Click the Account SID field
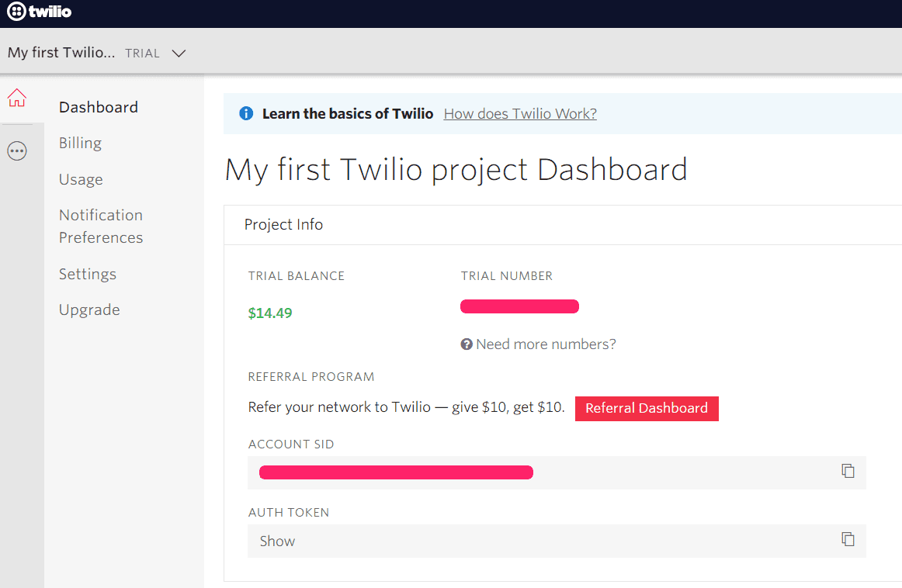Image resolution: width=902 pixels, height=588 pixels. (x=543, y=472)
